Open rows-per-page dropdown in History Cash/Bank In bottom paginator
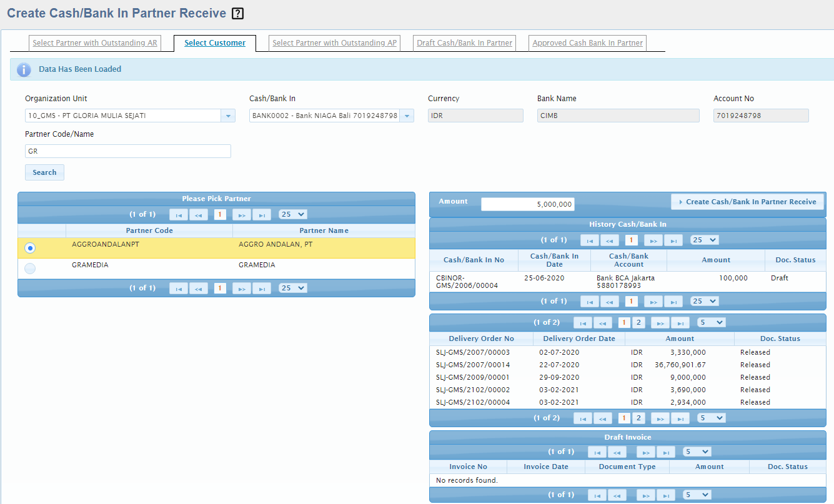 pos(705,301)
